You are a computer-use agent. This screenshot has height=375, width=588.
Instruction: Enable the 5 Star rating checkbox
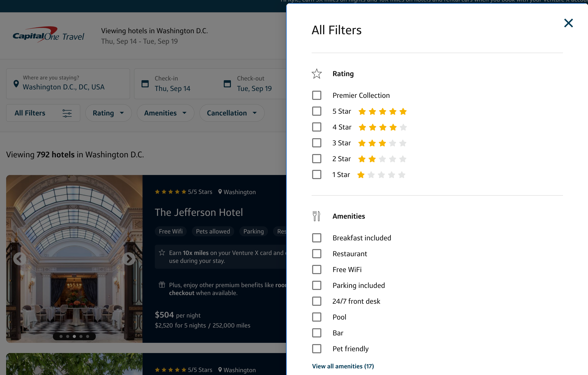click(x=316, y=111)
